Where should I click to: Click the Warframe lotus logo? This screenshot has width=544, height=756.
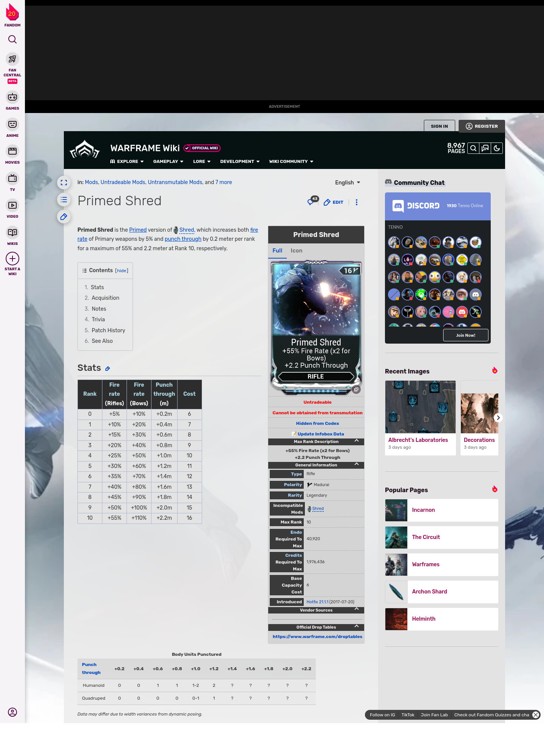pyautogui.click(x=85, y=149)
